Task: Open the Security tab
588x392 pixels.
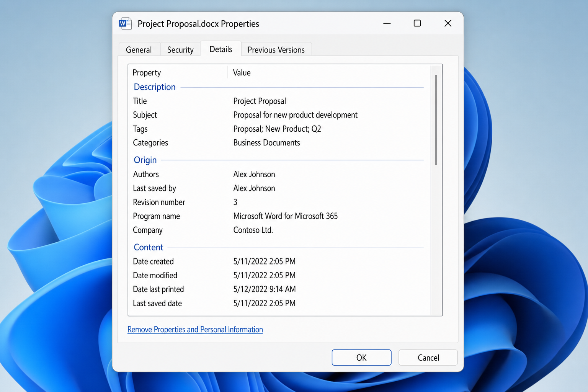Action: tap(180, 50)
